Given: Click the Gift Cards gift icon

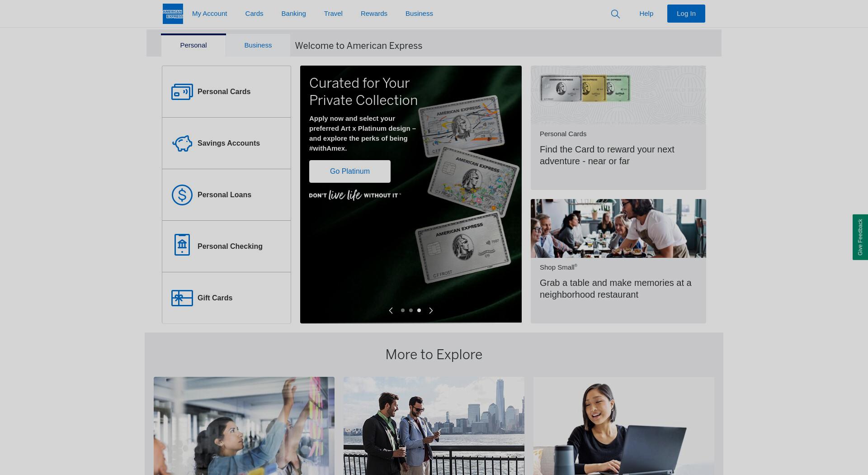Looking at the screenshot, I should pos(182,298).
